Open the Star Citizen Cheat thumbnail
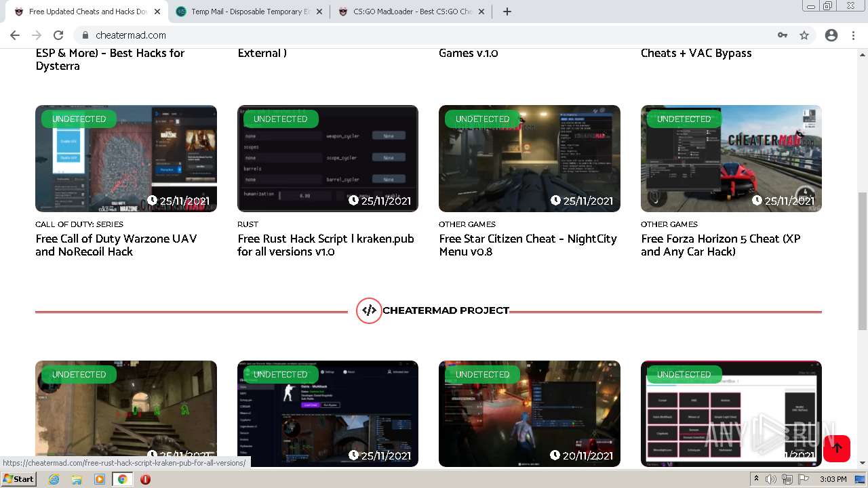This screenshot has width=868, height=488. tap(530, 159)
